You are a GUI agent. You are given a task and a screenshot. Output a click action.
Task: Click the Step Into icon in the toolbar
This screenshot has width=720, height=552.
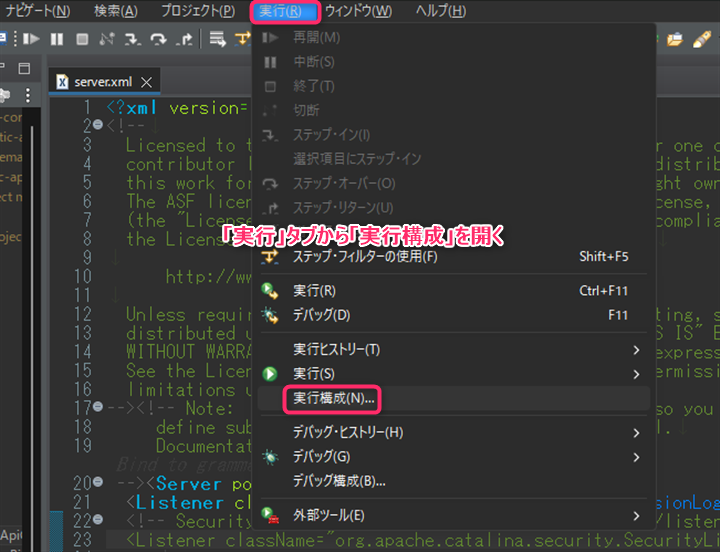point(132,39)
